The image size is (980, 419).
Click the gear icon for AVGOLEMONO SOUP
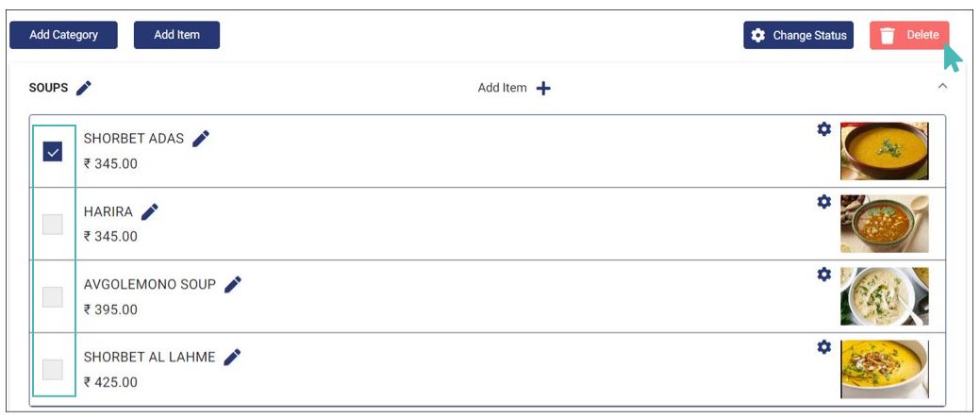824,275
